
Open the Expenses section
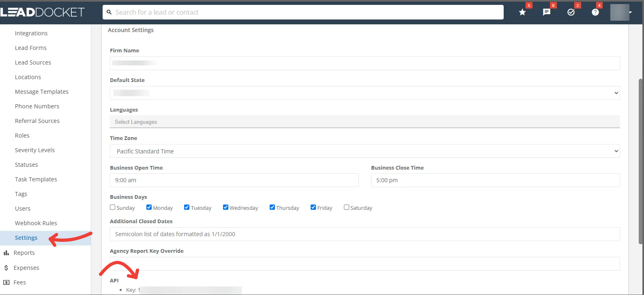[x=26, y=268]
